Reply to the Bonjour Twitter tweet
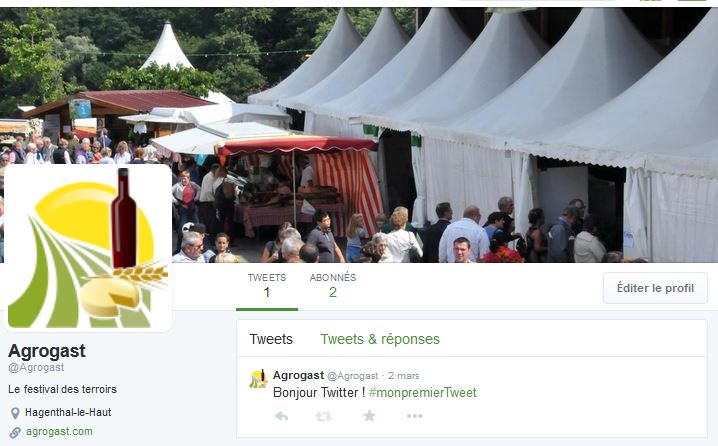Screen dimensions: 718x446 coord(281,416)
